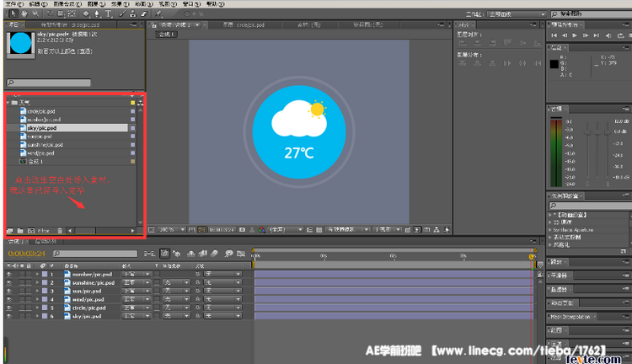Open blend mode dropdown for sunshine/pic.psd
Screen dimensions: 632x364
pos(137,282)
